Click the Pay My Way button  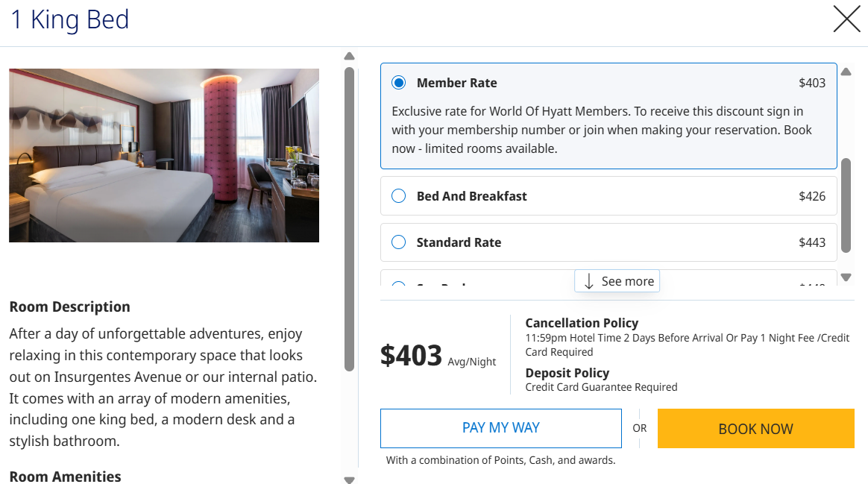(x=500, y=428)
